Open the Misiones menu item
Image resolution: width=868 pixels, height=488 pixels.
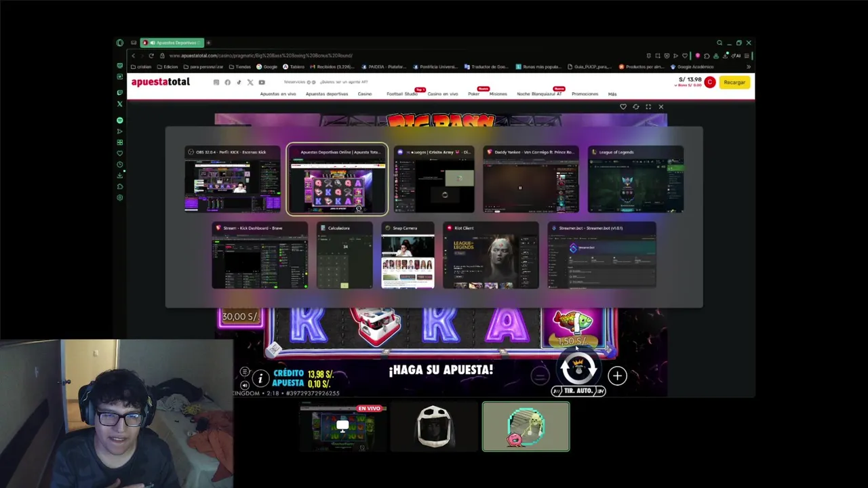pos(498,94)
